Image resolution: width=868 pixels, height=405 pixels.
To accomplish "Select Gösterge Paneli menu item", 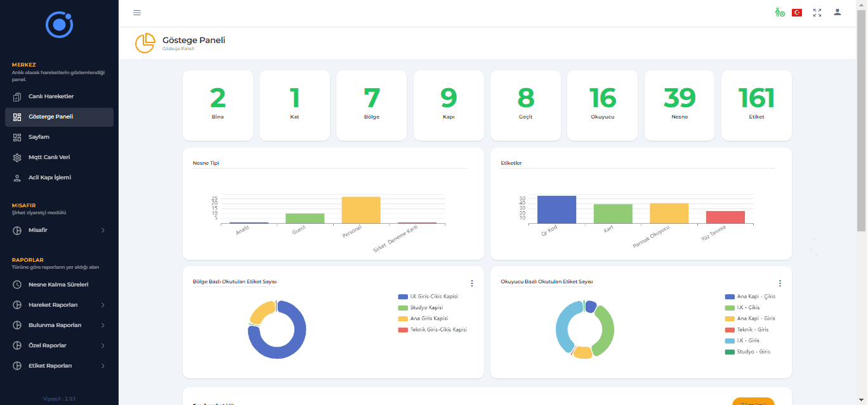I will coord(59,117).
